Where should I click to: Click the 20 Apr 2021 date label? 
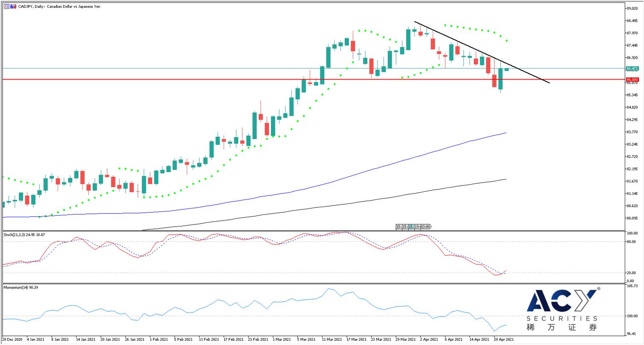[503, 339]
